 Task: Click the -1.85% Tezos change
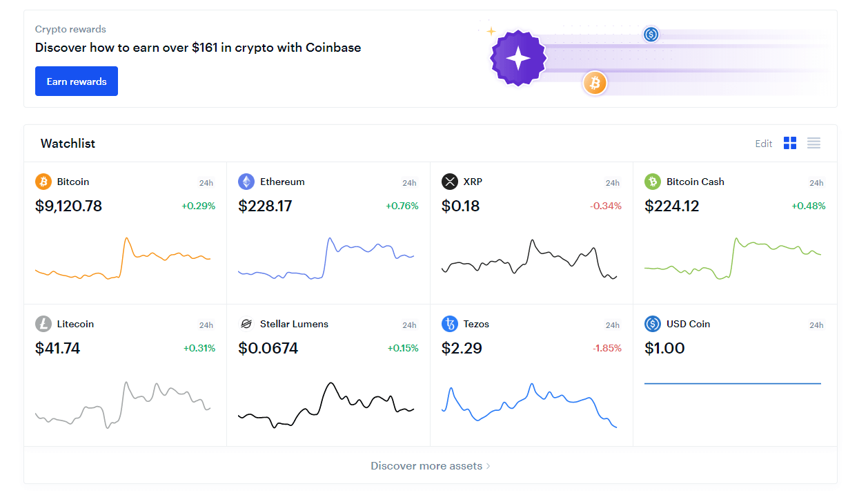606,348
